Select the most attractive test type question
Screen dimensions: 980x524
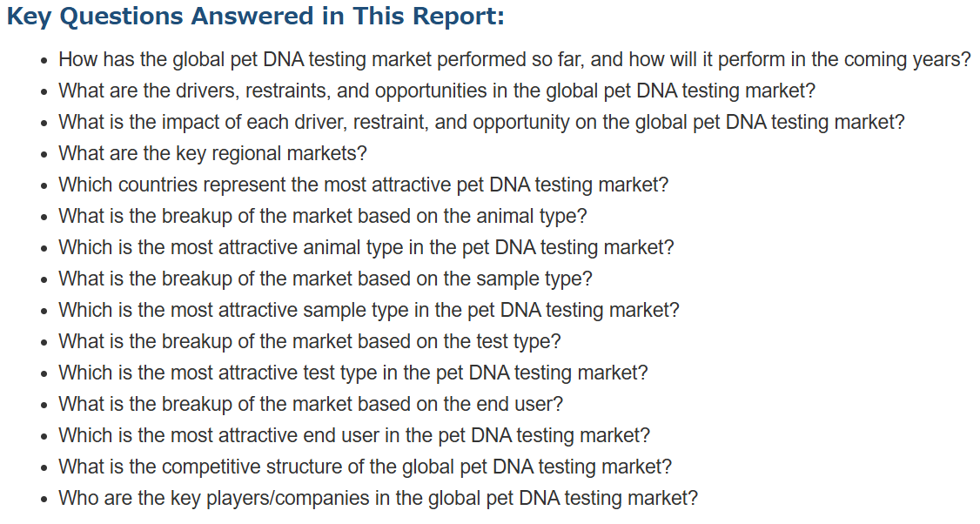[x=353, y=373]
